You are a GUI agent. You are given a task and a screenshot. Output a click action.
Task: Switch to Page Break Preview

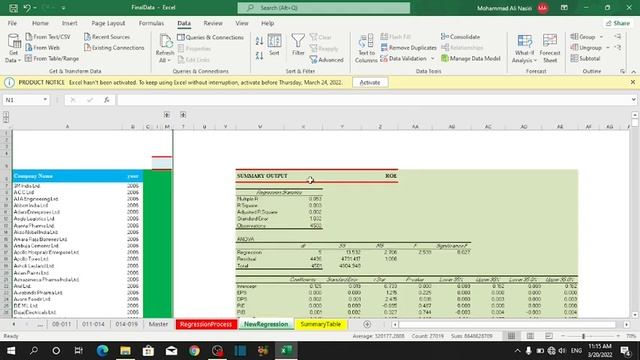click(x=549, y=336)
